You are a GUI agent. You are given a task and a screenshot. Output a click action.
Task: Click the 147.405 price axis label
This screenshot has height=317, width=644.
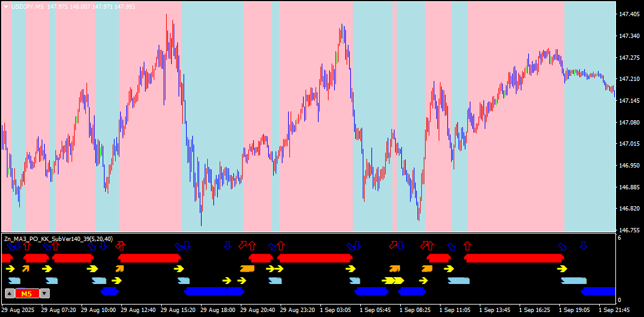pos(629,14)
